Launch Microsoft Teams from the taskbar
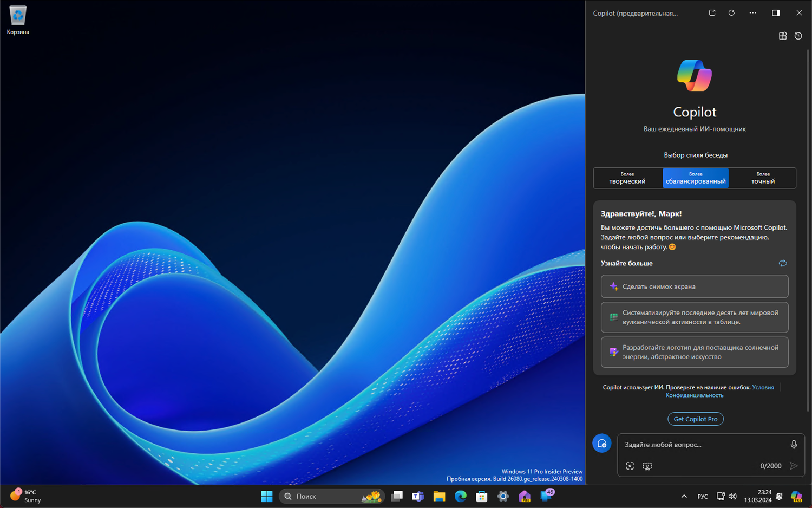812x508 pixels. tap(418, 496)
